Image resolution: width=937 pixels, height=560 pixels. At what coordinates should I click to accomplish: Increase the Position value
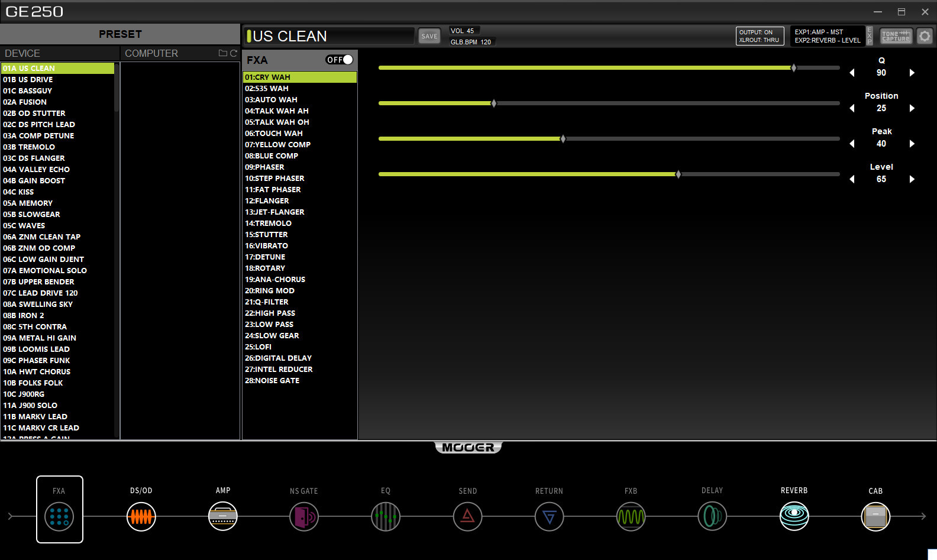(912, 108)
